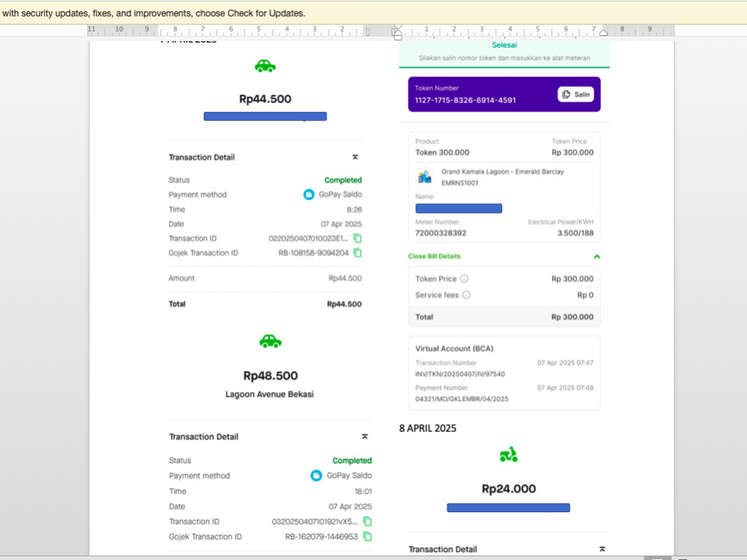Image resolution: width=747 pixels, height=560 pixels.
Task: Click the Virtual Account (BCA) heading
Action: 454,349
